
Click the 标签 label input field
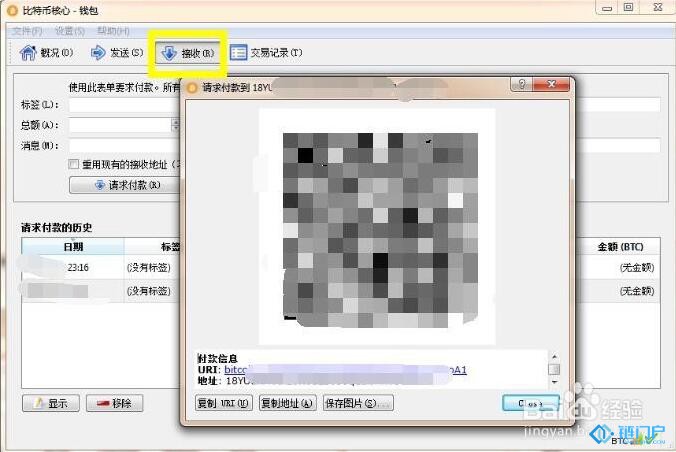[125, 105]
